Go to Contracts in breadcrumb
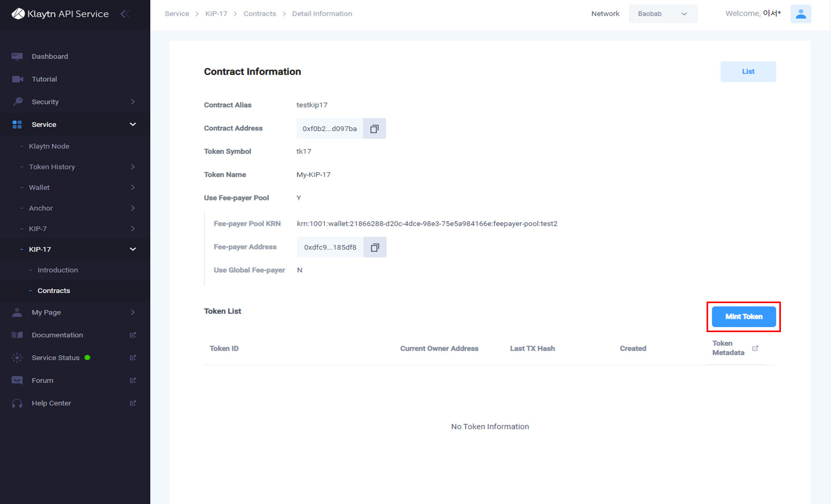The width and height of the screenshot is (831, 504). [x=259, y=14]
